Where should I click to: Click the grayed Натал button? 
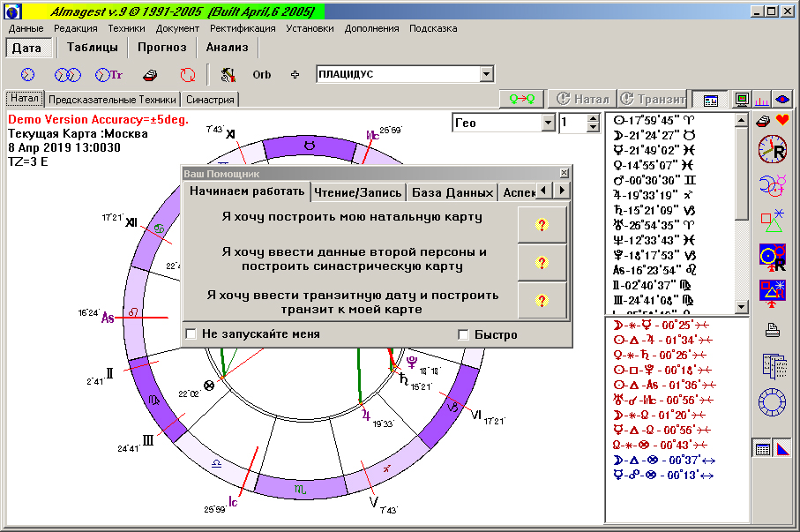pyautogui.click(x=582, y=99)
